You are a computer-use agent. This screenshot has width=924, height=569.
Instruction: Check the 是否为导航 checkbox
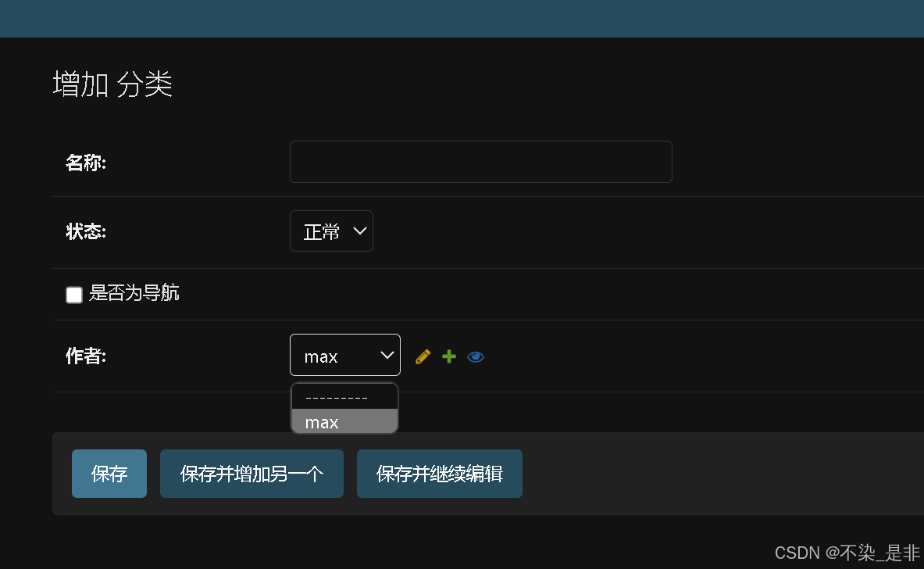coord(74,295)
